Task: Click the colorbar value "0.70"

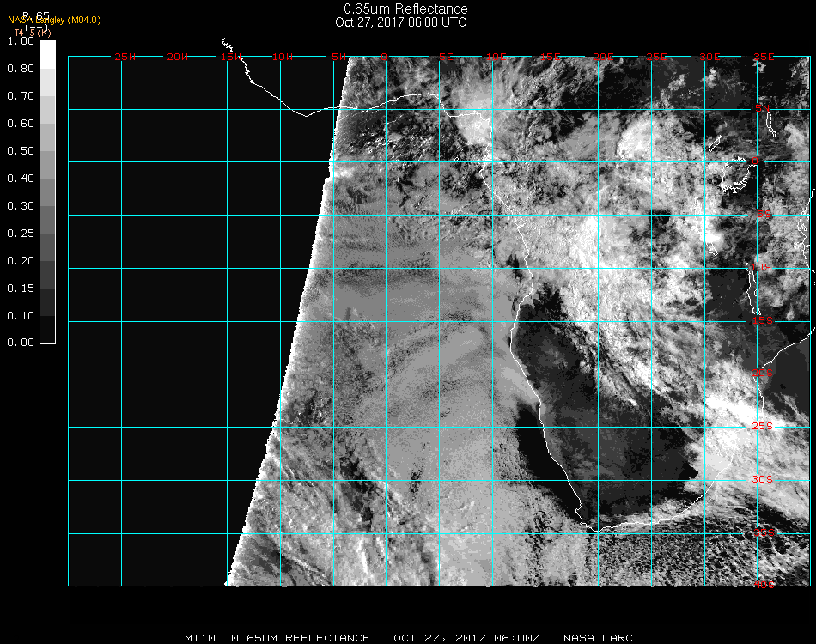Action: click(21, 96)
